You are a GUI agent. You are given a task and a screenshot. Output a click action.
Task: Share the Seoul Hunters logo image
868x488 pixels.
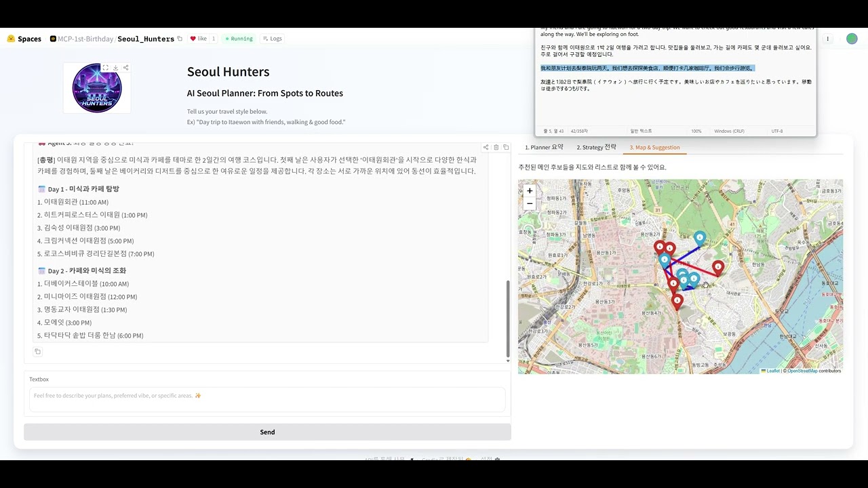click(125, 68)
